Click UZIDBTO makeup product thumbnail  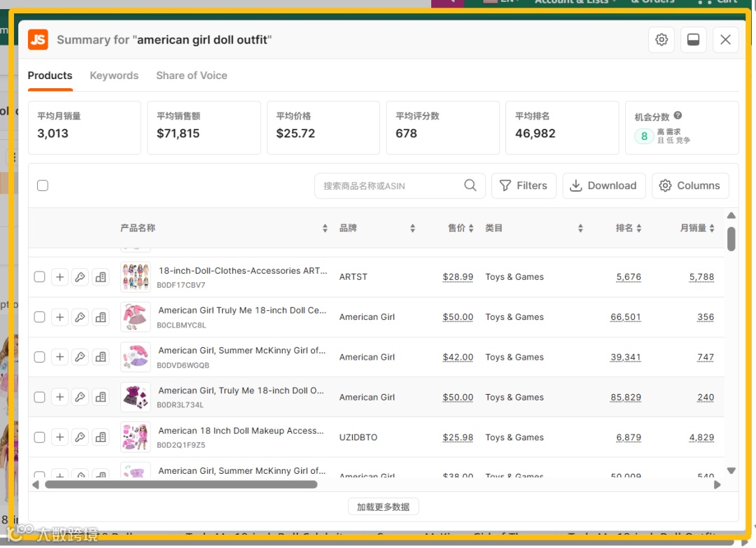coord(136,437)
